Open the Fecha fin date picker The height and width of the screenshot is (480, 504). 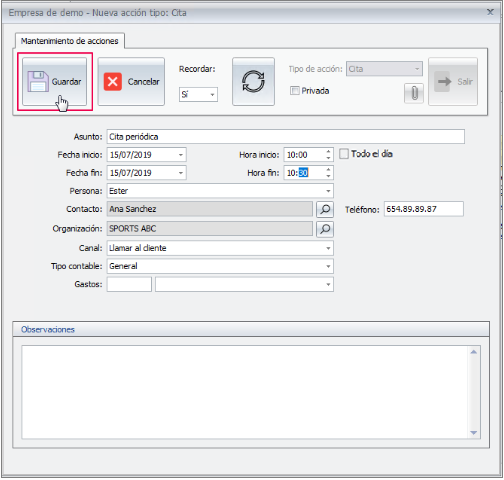tap(181, 173)
